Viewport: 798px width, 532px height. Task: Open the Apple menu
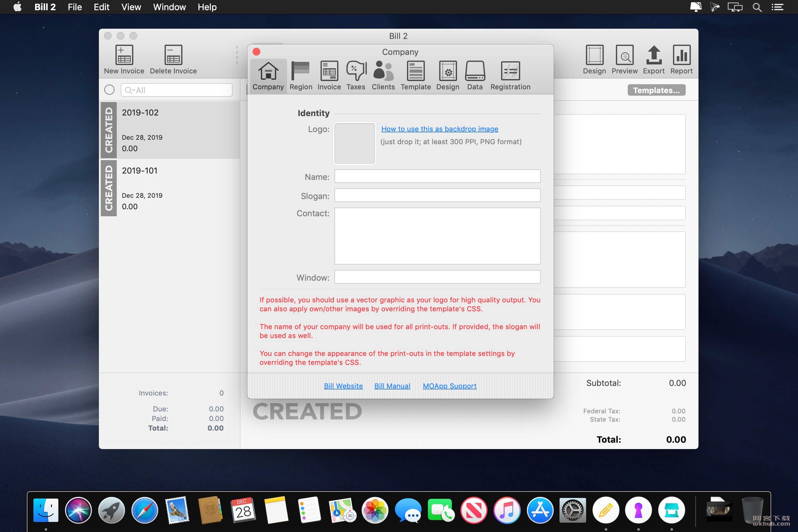(18, 7)
